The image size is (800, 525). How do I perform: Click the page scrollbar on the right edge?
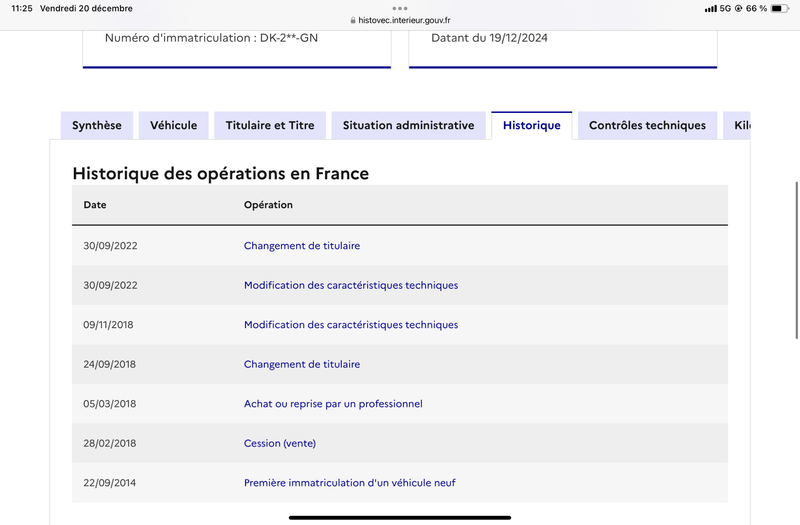coord(796,260)
